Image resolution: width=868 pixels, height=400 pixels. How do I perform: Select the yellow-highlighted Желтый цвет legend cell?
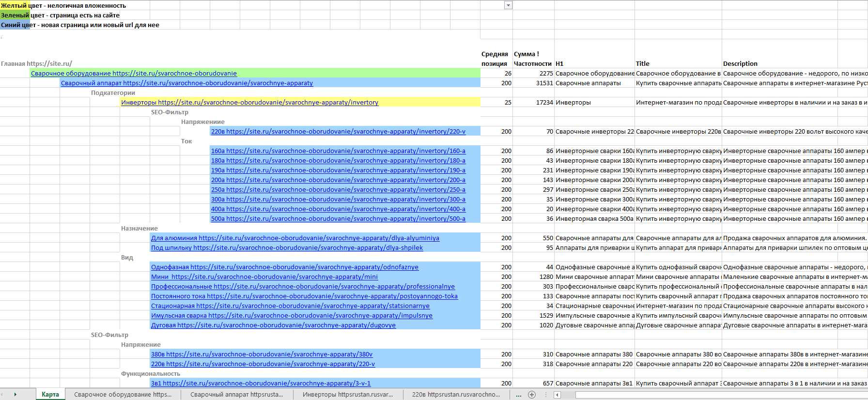(x=15, y=5)
